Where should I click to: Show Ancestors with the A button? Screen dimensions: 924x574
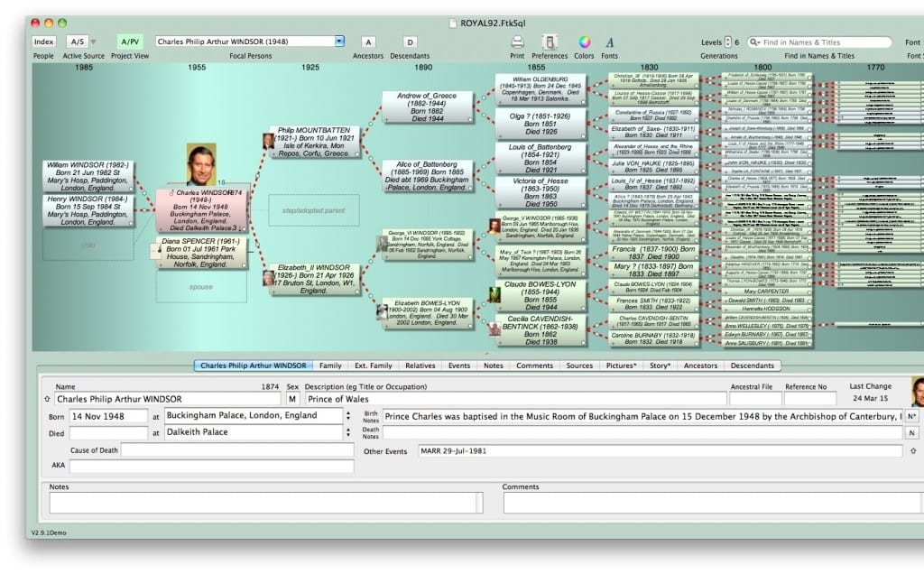coord(368,42)
